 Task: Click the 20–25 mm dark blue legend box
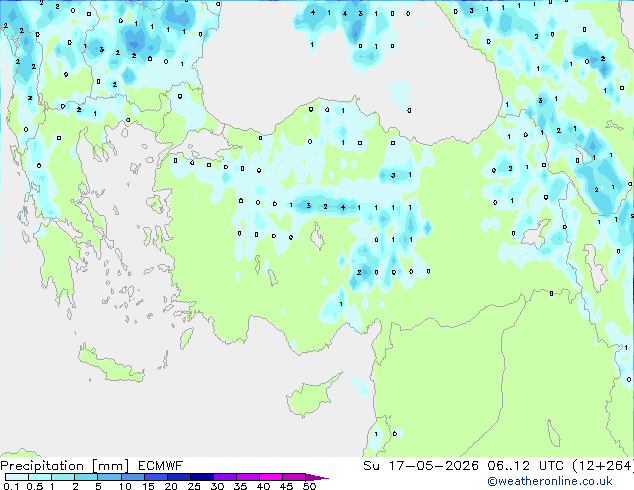(178, 477)
